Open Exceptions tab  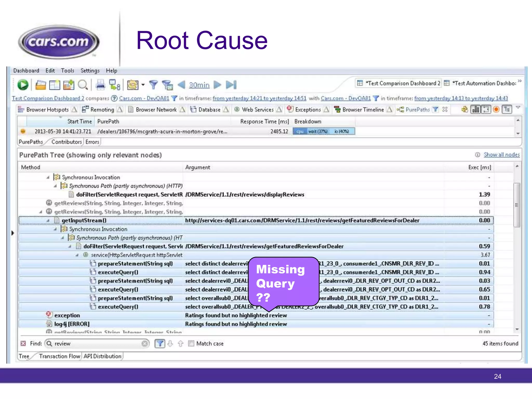(x=308, y=110)
